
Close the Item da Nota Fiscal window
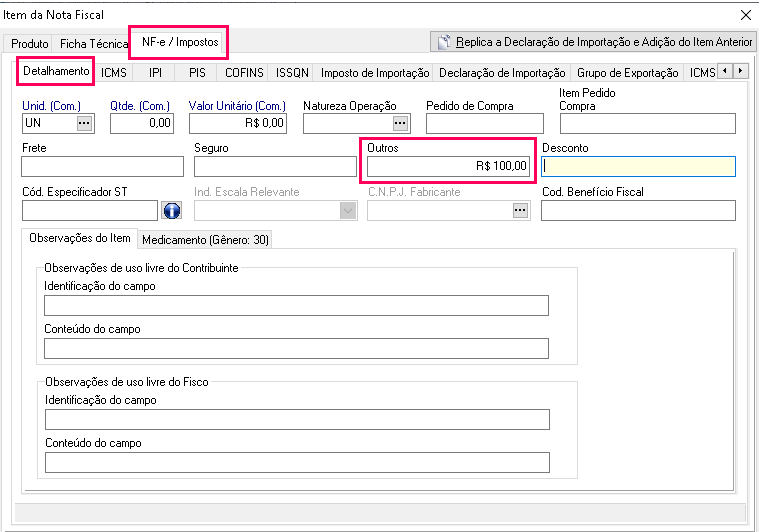click(745, 15)
